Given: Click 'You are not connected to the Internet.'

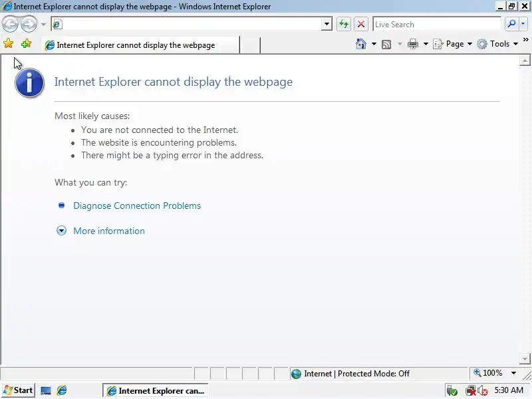Looking at the screenshot, I should click(160, 130).
